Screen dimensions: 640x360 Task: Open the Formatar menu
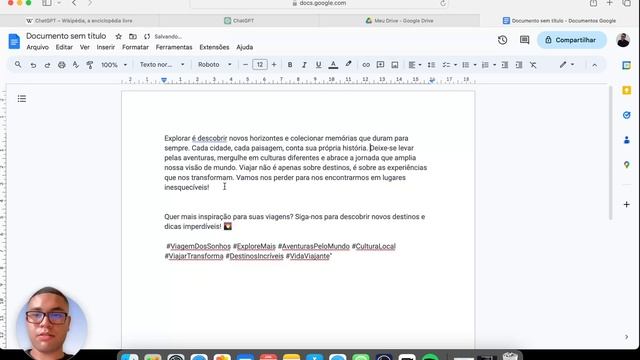tap(135, 47)
